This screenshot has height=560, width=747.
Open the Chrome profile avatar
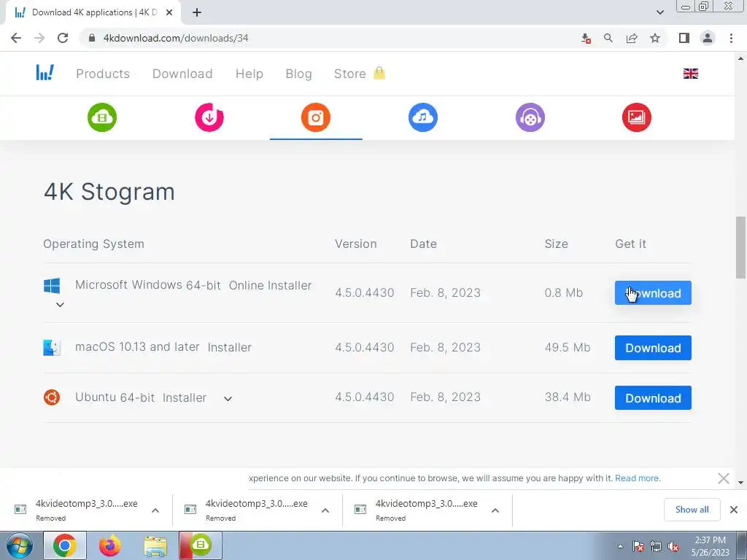pos(708,38)
